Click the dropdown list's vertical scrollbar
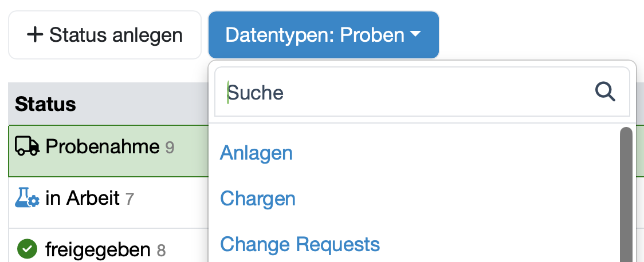The height and width of the screenshot is (262, 644). (x=626, y=194)
